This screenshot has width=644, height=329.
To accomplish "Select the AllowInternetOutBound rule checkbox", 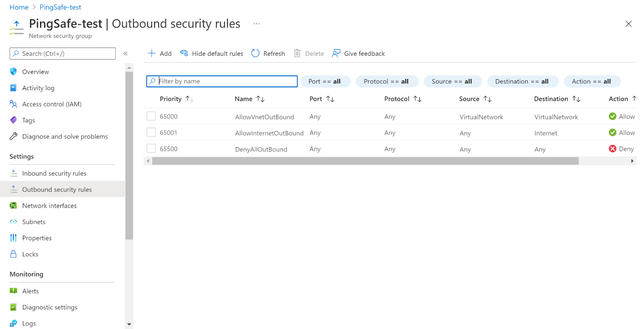I will coord(151,132).
